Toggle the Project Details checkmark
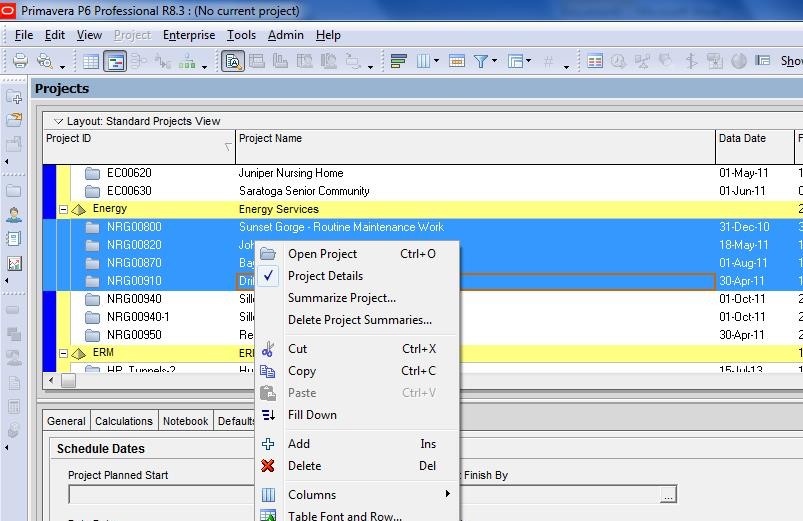The width and height of the screenshot is (803, 521). click(268, 276)
